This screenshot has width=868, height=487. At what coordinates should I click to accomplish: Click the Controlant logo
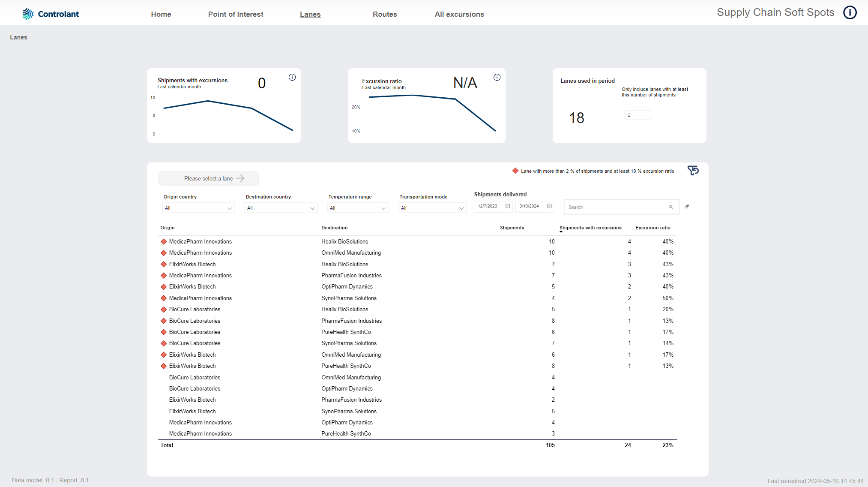pyautogui.click(x=51, y=14)
